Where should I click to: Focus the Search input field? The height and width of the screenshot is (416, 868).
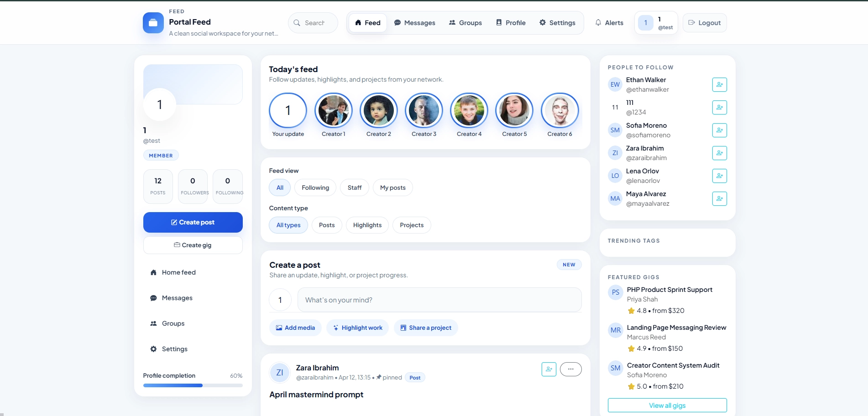pyautogui.click(x=313, y=23)
